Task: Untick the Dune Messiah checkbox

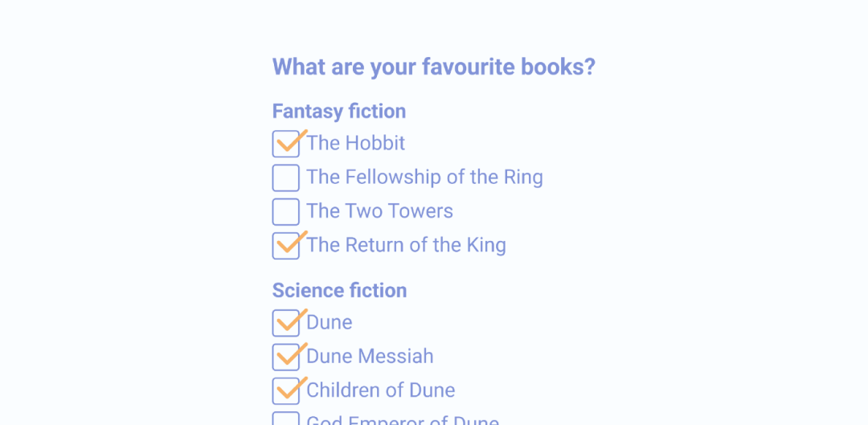Action: [x=286, y=357]
